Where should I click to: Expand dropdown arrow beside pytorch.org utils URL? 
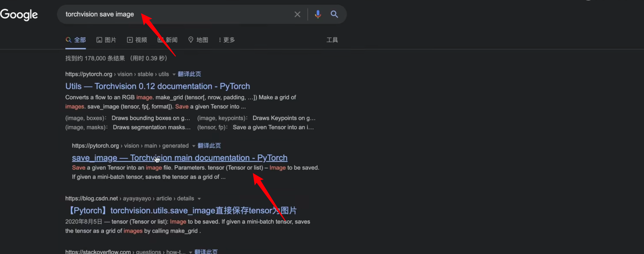pyautogui.click(x=174, y=74)
